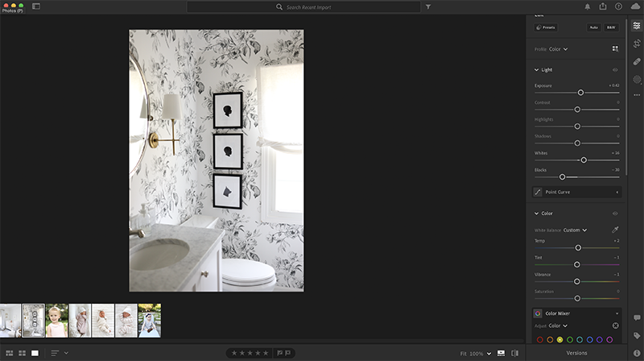
Task: Activate the targeted adjustment tool in Color Mixer
Action: (x=616, y=326)
